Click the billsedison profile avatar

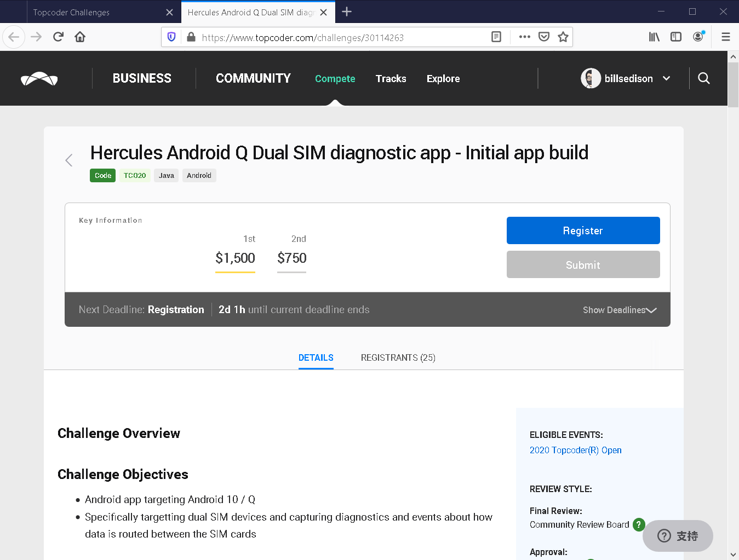pos(591,78)
